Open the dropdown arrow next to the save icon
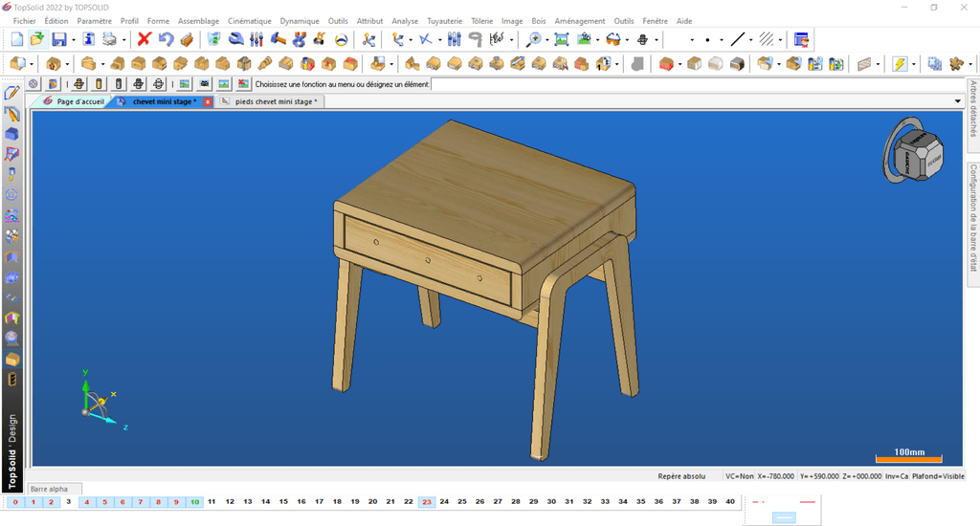Screen dimensions: 980x526 click(x=73, y=40)
